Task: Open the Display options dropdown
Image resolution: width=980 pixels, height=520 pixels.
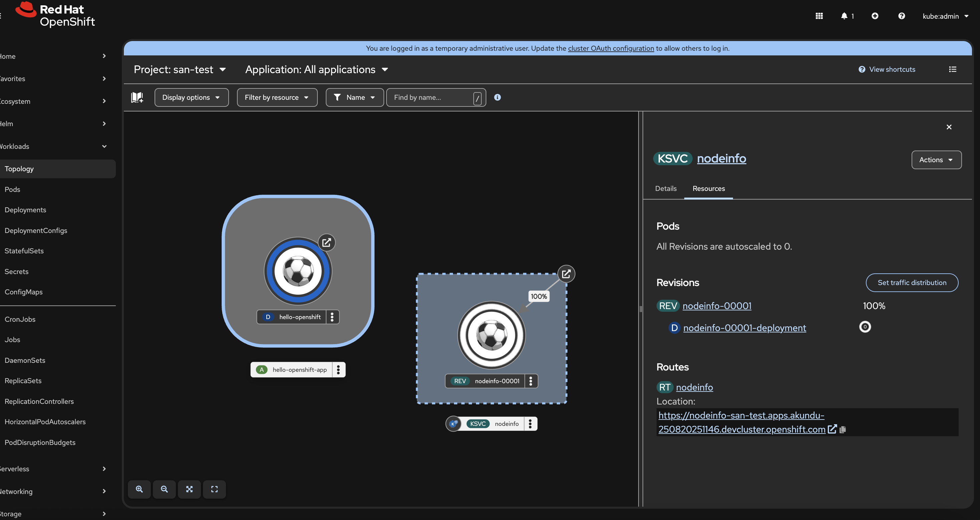Action: (191, 97)
